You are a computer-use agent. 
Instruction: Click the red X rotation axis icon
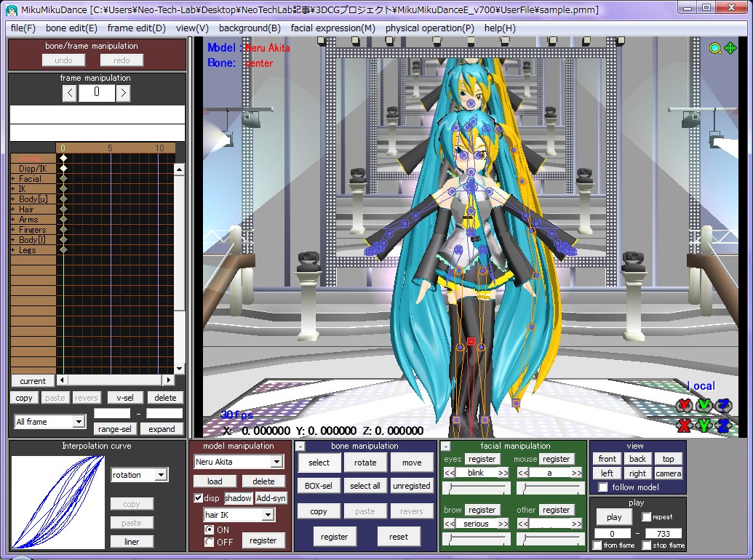click(684, 406)
